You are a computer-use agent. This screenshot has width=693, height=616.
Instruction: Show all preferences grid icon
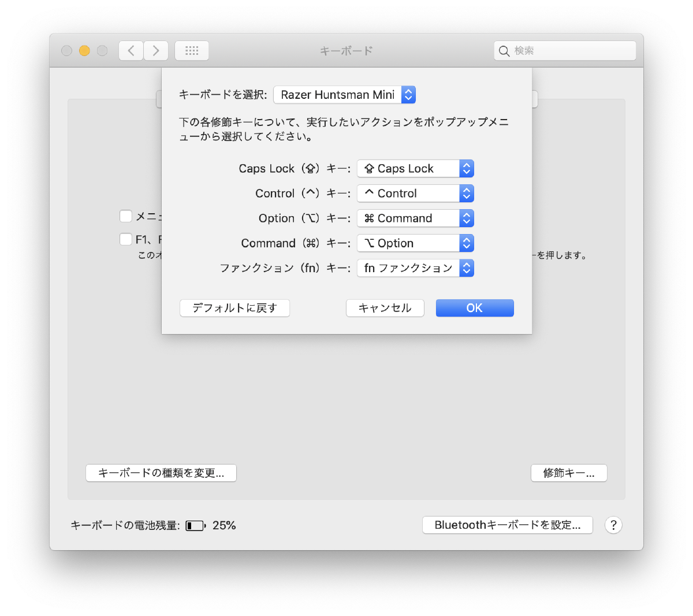(192, 51)
